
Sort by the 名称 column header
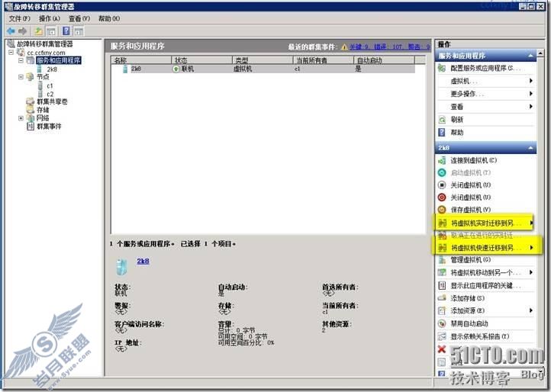point(141,60)
